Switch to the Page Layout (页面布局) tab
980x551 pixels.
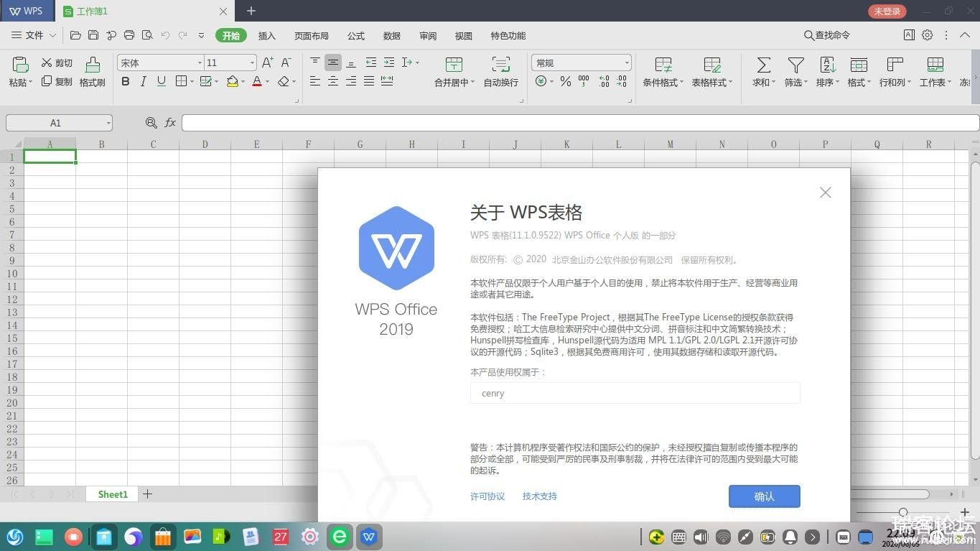click(x=312, y=36)
